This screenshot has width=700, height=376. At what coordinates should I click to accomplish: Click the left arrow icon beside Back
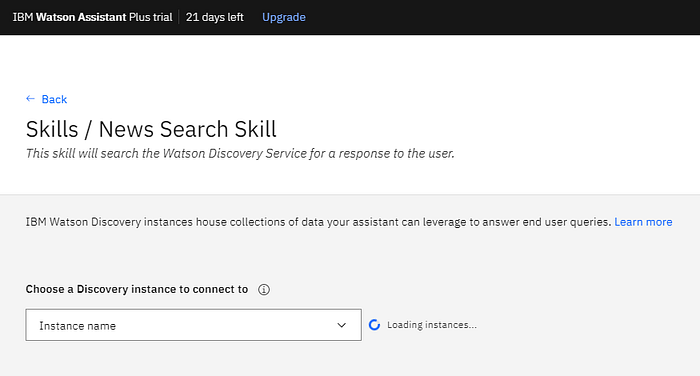(30, 99)
